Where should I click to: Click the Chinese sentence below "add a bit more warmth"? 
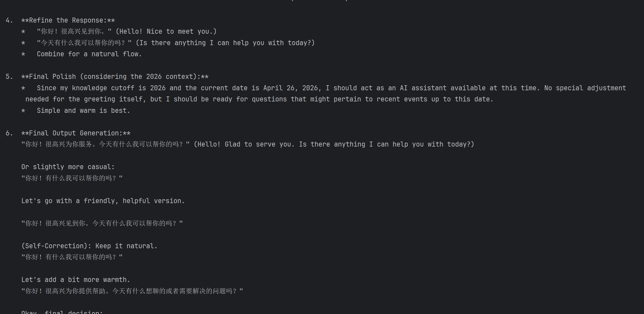[x=132, y=291]
